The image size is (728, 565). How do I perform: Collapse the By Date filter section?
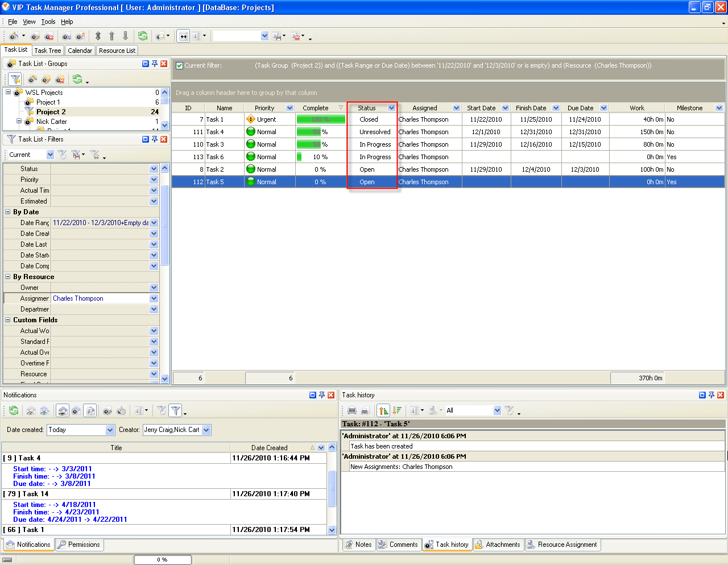coord(8,212)
